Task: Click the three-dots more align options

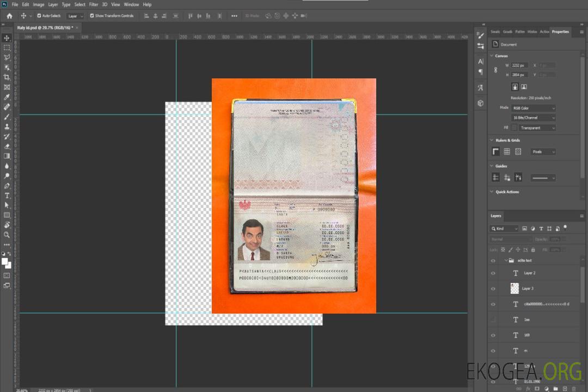Action: (234, 16)
